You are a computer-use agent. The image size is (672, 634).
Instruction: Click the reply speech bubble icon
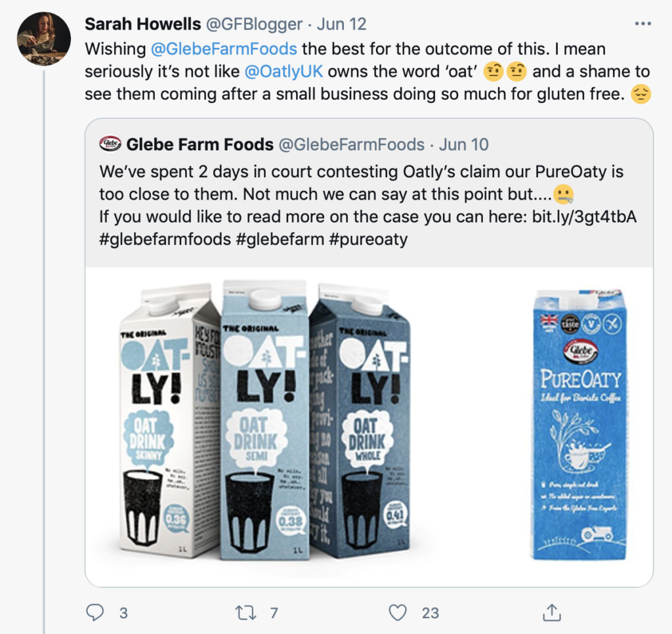tap(94, 612)
